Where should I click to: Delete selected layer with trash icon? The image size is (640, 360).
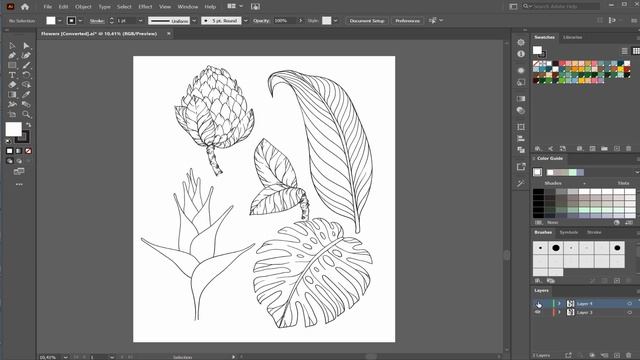click(x=629, y=356)
